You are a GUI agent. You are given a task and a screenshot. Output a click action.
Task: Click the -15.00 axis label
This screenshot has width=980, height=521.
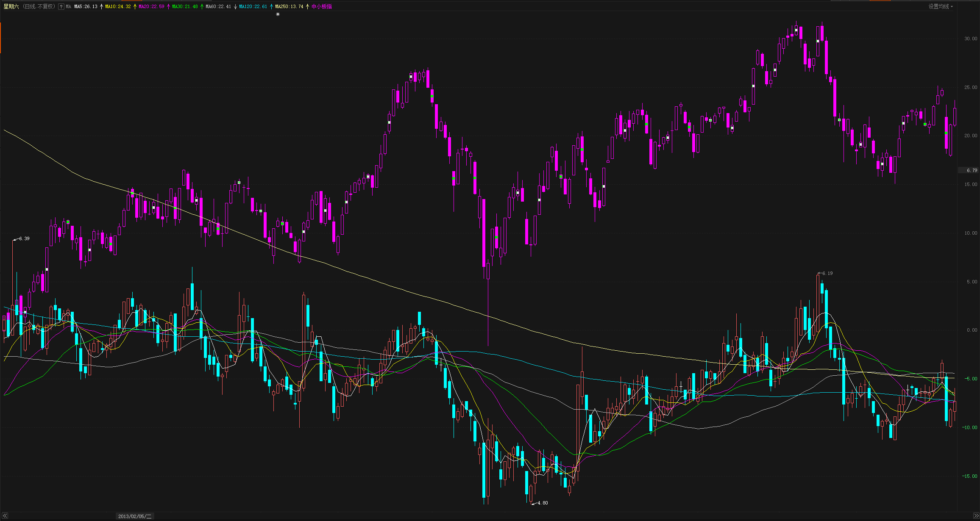coord(969,476)
